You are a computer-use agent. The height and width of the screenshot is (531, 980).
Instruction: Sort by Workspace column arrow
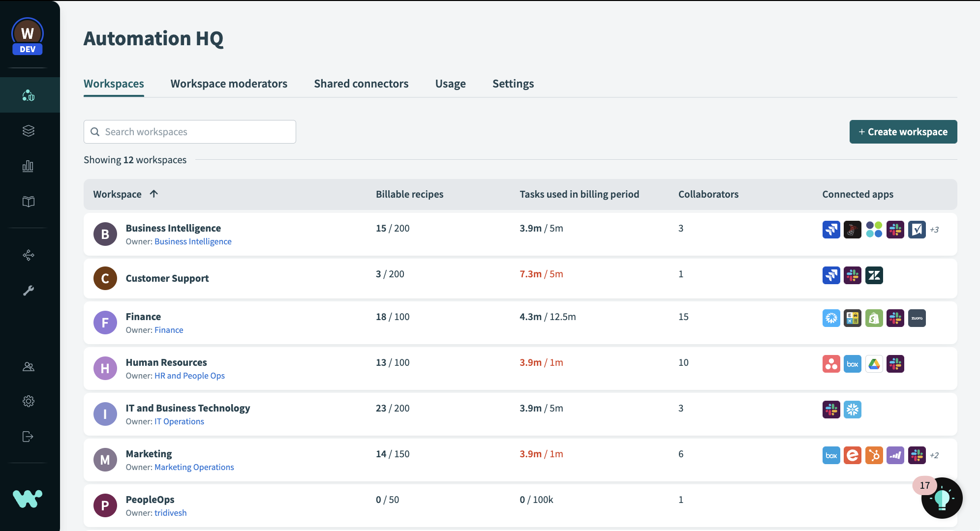click(x=154, y=194)
